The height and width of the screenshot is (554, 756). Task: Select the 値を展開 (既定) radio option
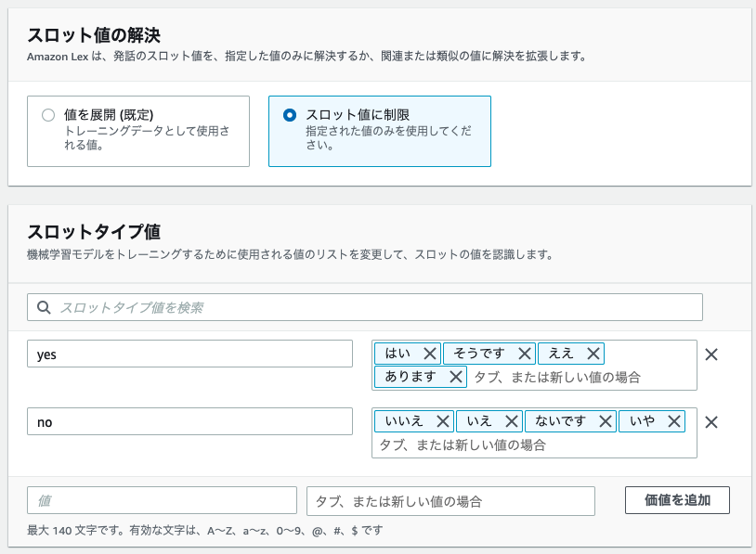pos(48,115)
